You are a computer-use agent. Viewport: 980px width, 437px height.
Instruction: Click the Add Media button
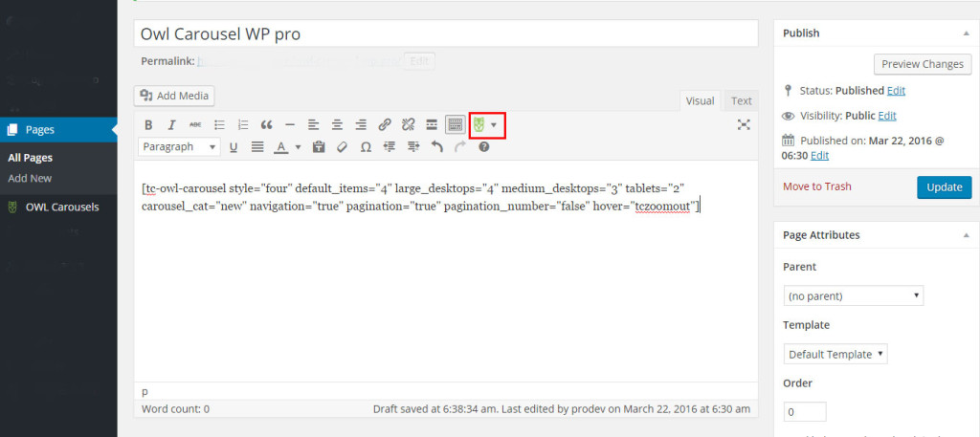[174, 97]
